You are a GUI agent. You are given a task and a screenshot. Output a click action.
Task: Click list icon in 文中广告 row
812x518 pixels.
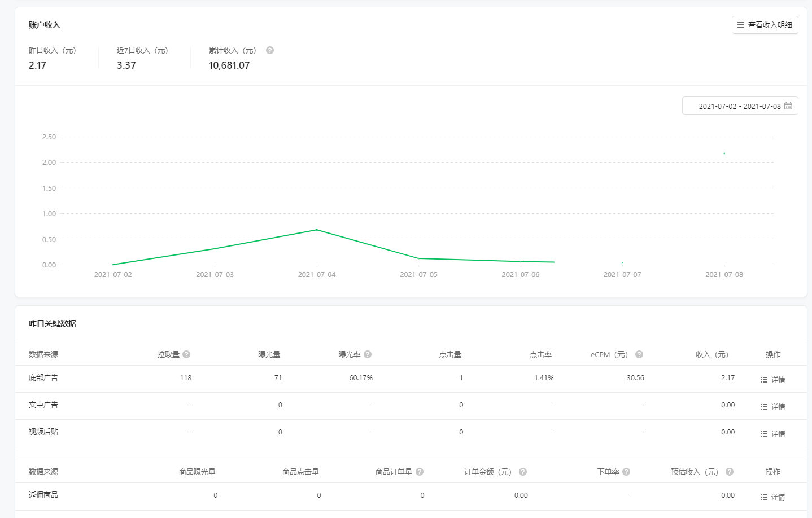(x=764, y=407)
